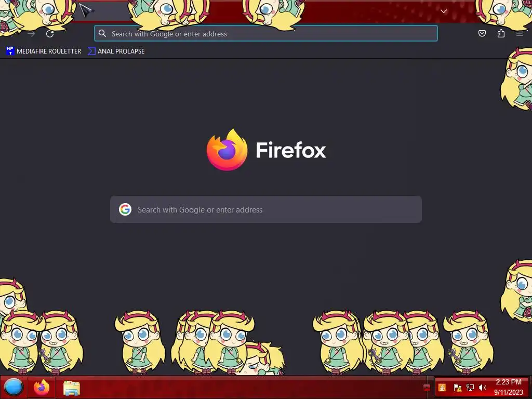Click the MF favicon on the MEDIAFIRE bookmark

click(x=10, y=51)
